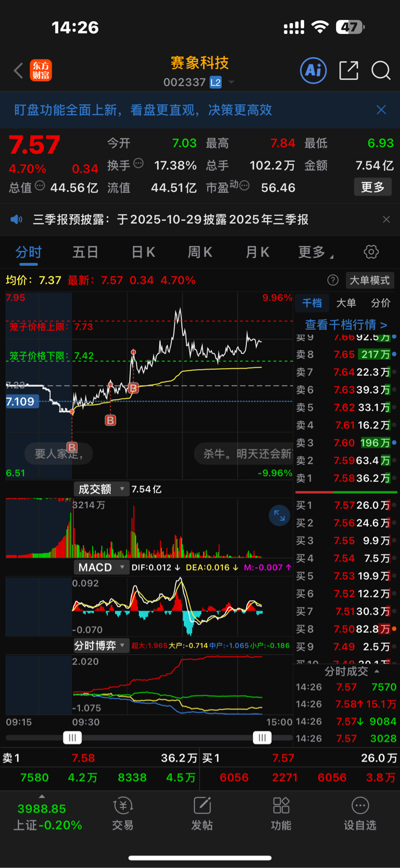Tap the help question mark icon

coord(333,280)
